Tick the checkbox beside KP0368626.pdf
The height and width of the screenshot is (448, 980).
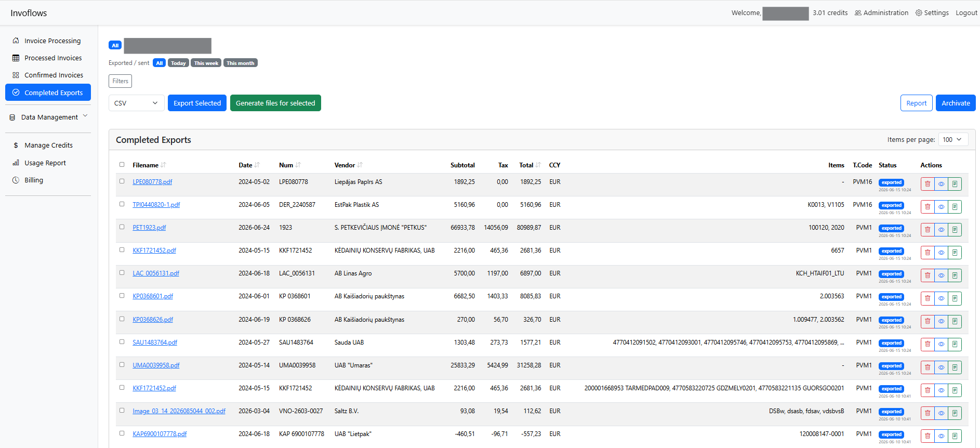[122, 319]
